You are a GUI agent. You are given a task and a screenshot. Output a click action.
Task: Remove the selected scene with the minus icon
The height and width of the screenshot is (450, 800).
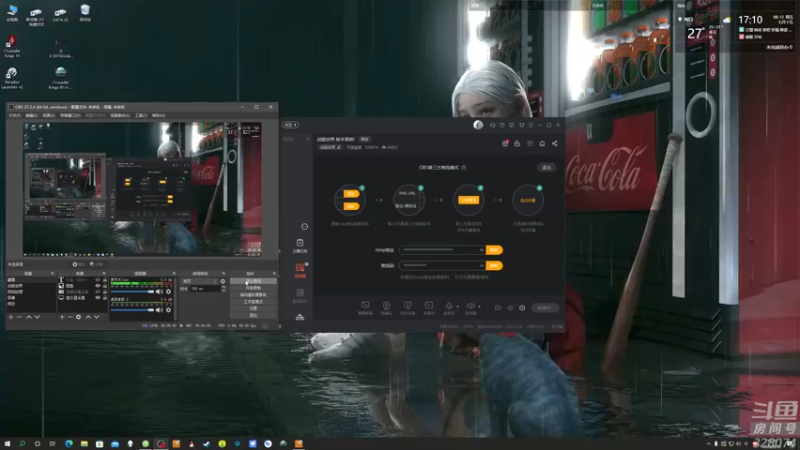point(19,317)
